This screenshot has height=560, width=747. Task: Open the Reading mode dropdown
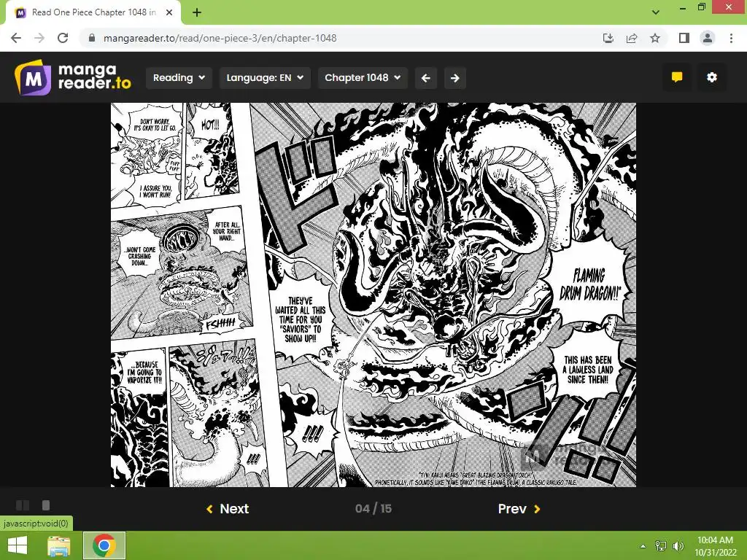[179, 77]
